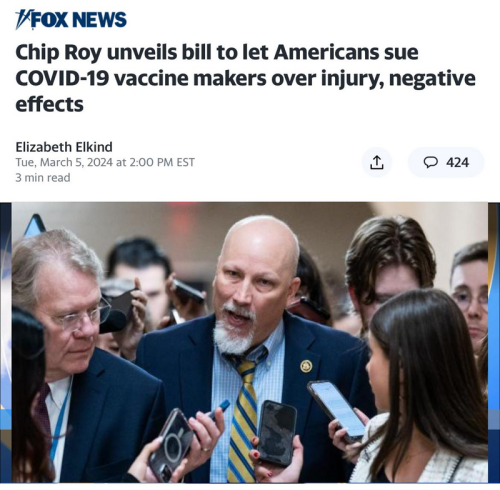Image resolution: width=500 pixels, height=490 pixels.
Task: Click the "NEWS" text in the logo
Action: tap(100, 20)
